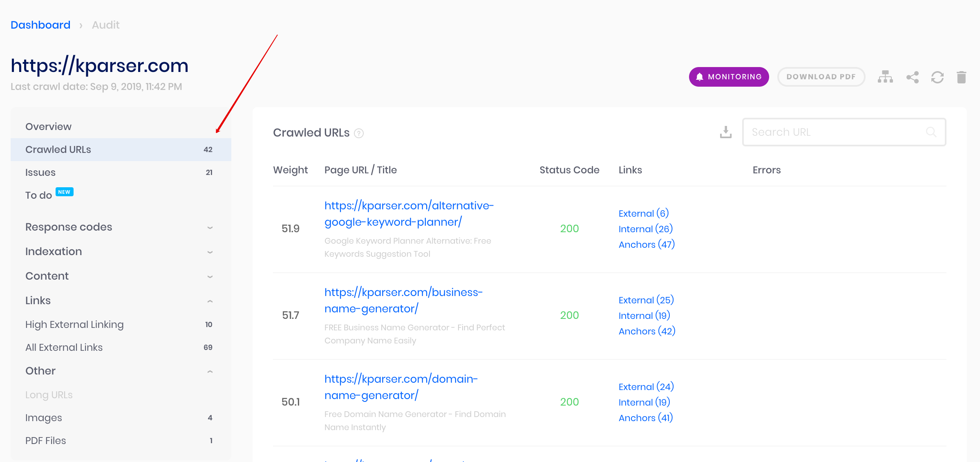980x462 pixels.
Task: Click the share audit icon
Action: 913,77
